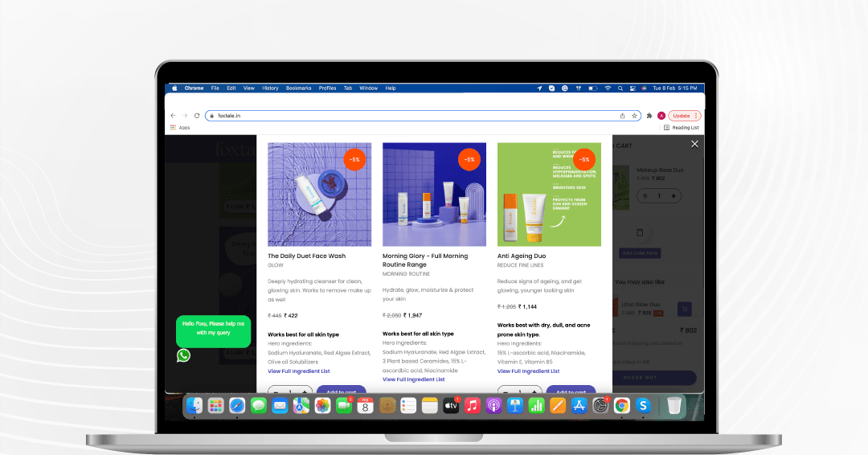The height and width of the screenshot is (455, 868).
Task: Click the CHECK OUT button in the cart
Action: tap(641, 378)
